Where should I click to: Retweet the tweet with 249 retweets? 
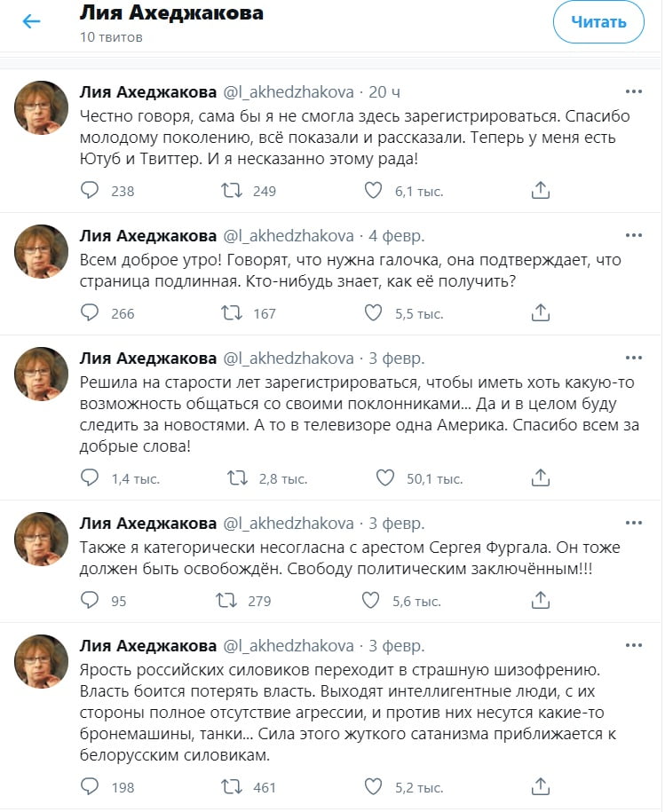click(x=232, y=191)
